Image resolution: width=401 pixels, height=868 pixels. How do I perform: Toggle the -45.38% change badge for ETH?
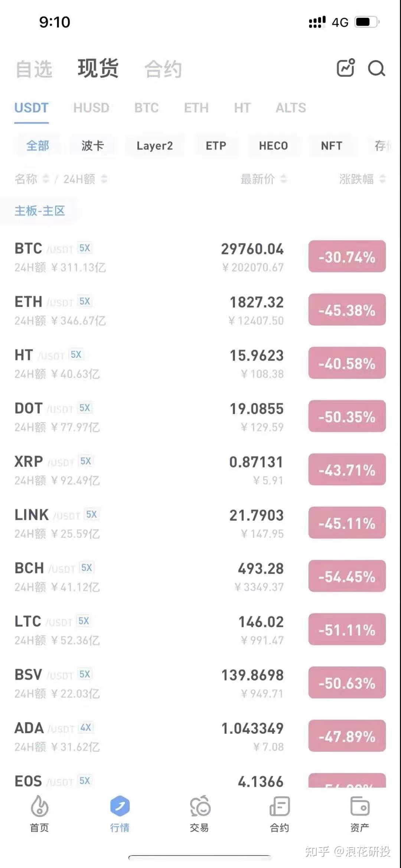click(347, 310)
